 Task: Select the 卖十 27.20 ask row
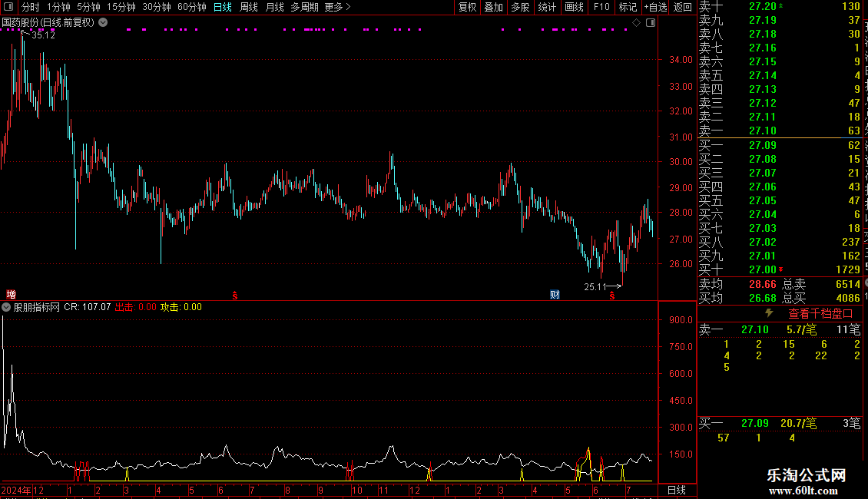pos(780,6)
